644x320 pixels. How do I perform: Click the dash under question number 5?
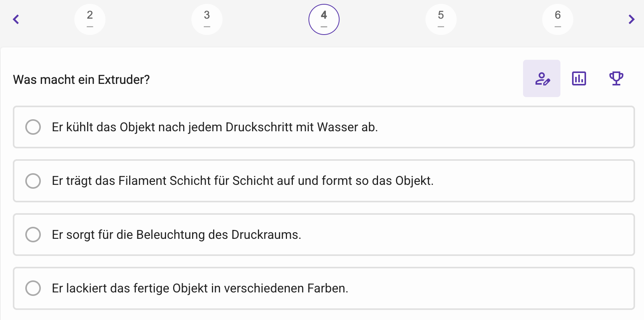tap(441, 27)
